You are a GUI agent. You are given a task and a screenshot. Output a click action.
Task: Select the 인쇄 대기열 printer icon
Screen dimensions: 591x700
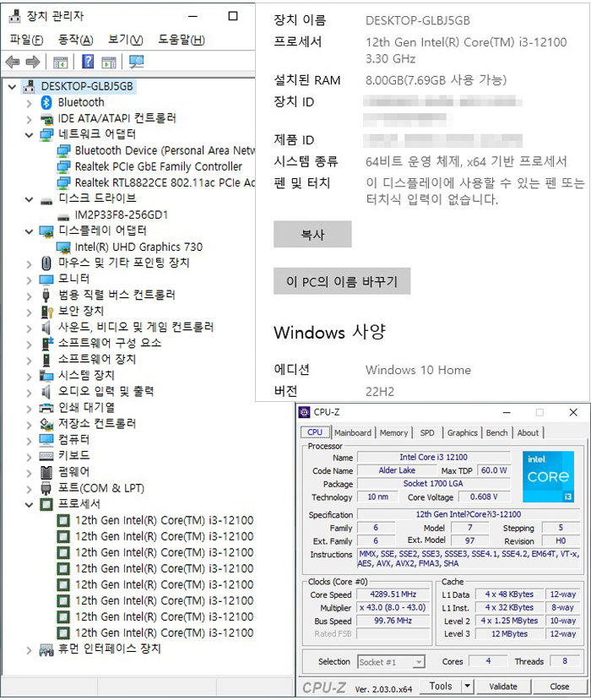tap(46, 408)
